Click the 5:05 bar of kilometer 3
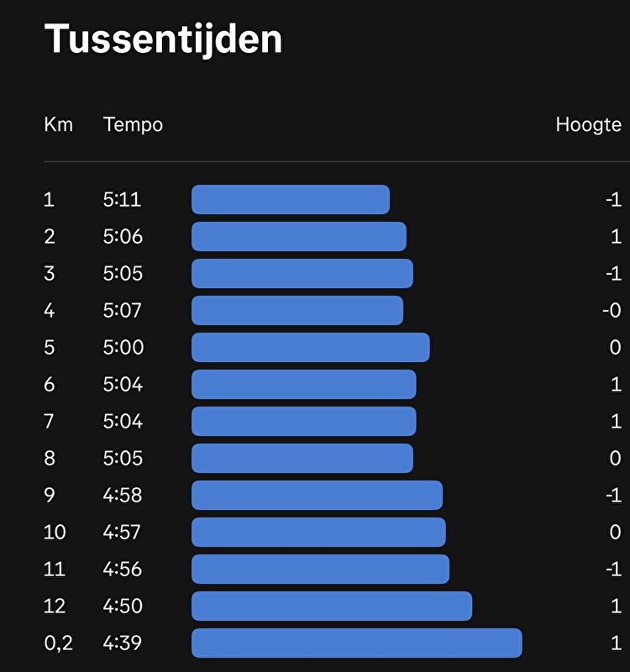Viewport: 630px width, 672px height. pyautogui.click(x=302, y=274)
